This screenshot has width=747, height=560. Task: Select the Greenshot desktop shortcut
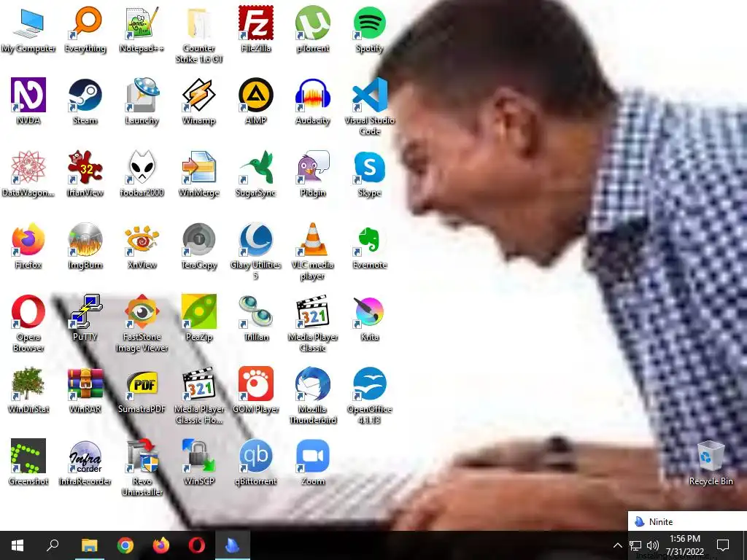(28, 462)
